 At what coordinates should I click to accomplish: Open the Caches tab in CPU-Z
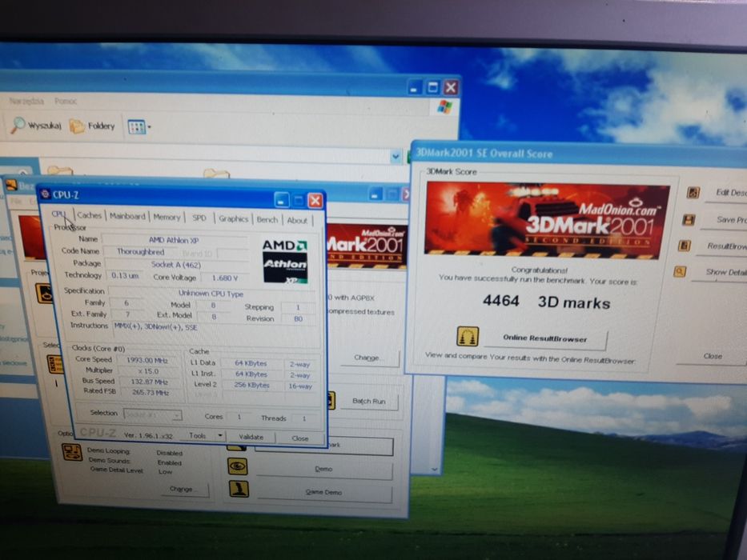89,215
